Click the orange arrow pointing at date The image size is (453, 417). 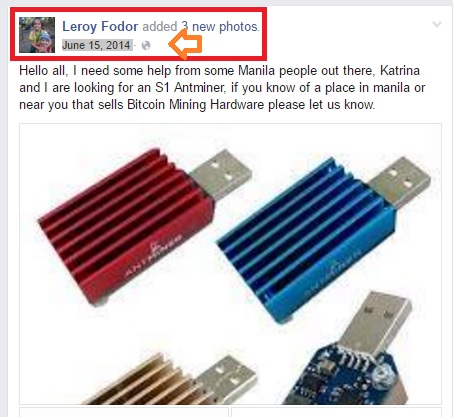[186, 44]
